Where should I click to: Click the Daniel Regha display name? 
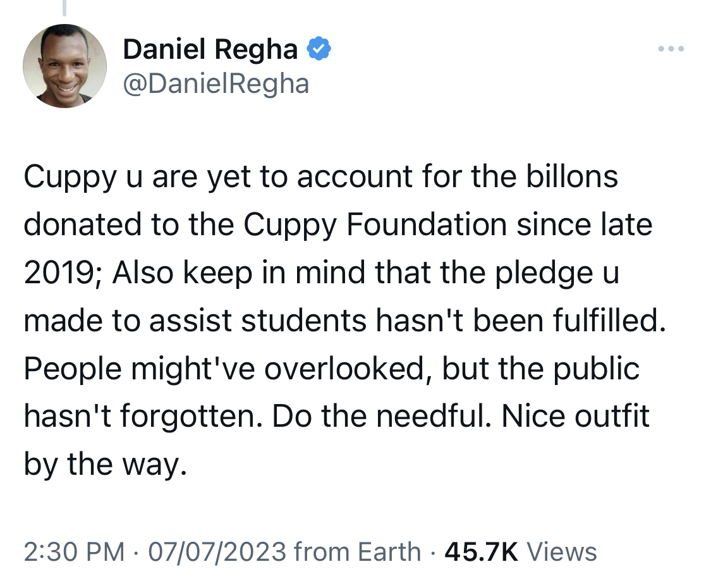[210, 49]
